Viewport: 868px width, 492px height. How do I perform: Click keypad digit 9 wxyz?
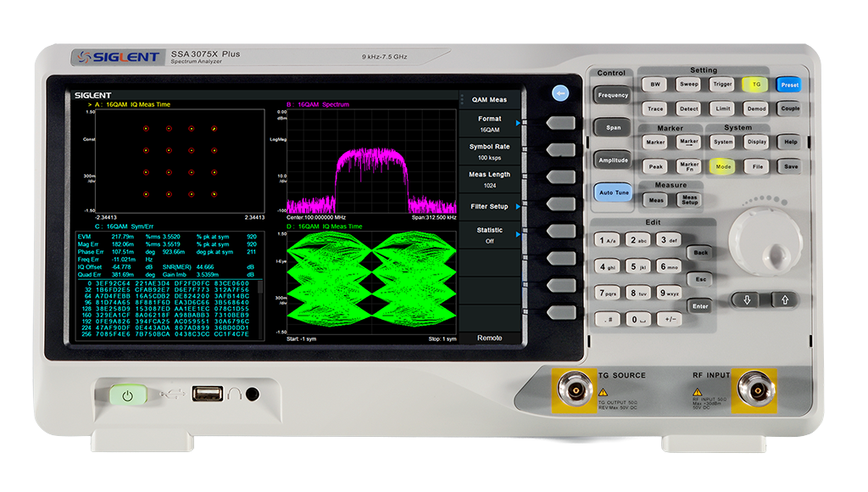pyautogui.click(x=668, y=293)
